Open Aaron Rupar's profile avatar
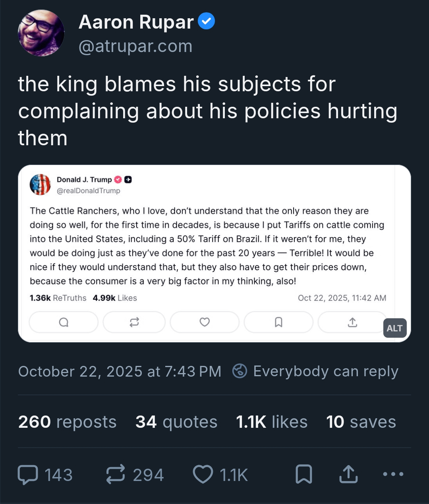Screen dimensions: 429x504 coord(41,33)
